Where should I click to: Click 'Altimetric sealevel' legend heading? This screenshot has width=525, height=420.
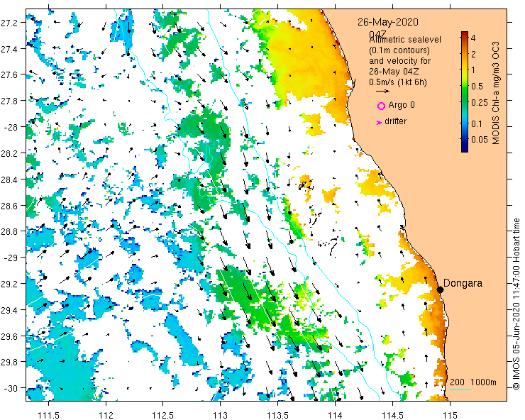[405, 40]
